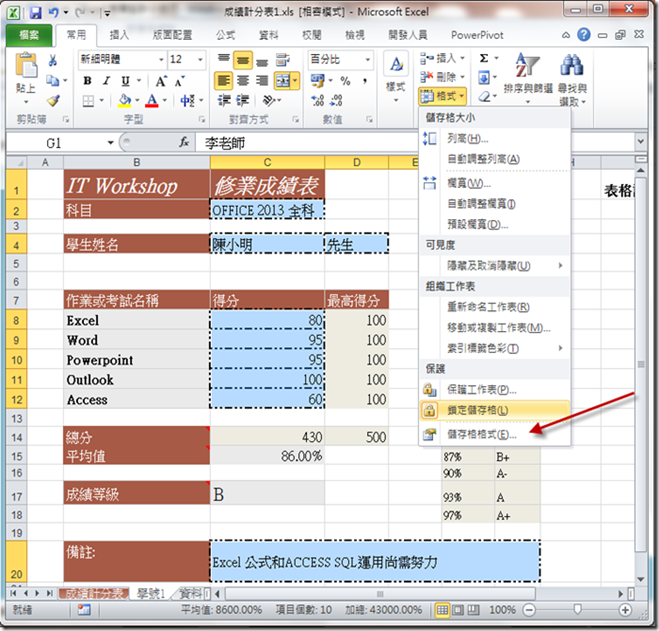Click the text orientation icon
Screen dimensions: 659x631
[x=269, y=101]
